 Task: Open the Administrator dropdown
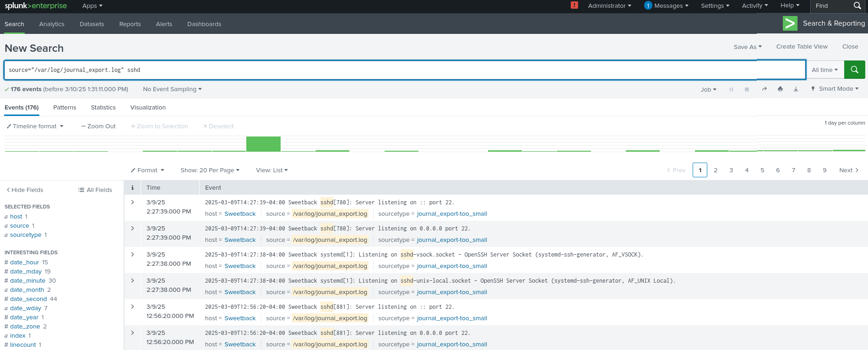pos(609,5)
